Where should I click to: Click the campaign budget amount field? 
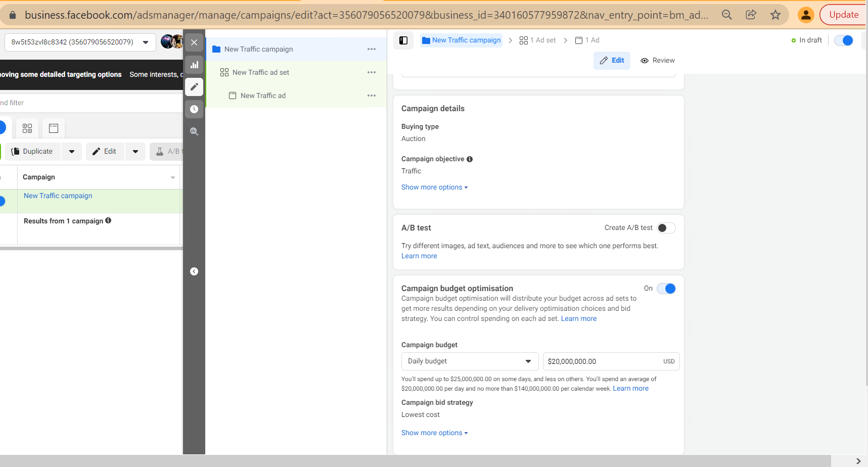pyautogui.click(x=611, y=361)
